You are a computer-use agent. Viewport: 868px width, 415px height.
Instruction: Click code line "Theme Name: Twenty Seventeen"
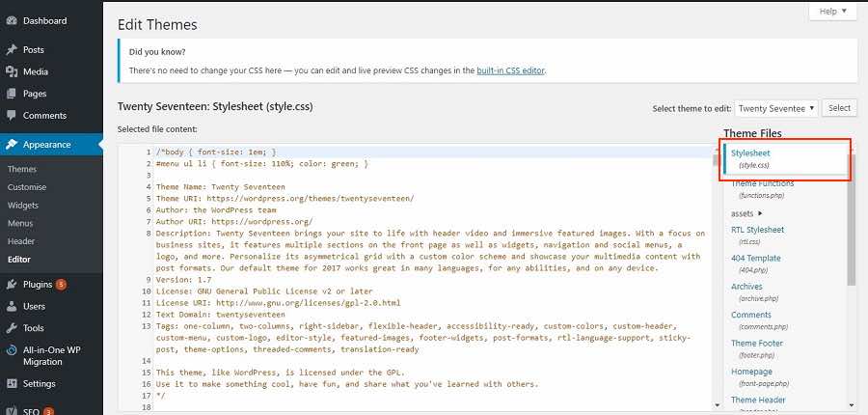click(x=220, y=186)
